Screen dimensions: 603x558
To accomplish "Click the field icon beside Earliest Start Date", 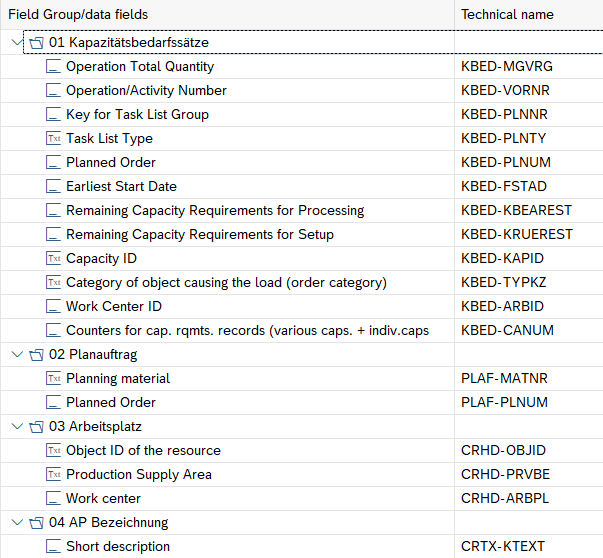I will 54,187.
